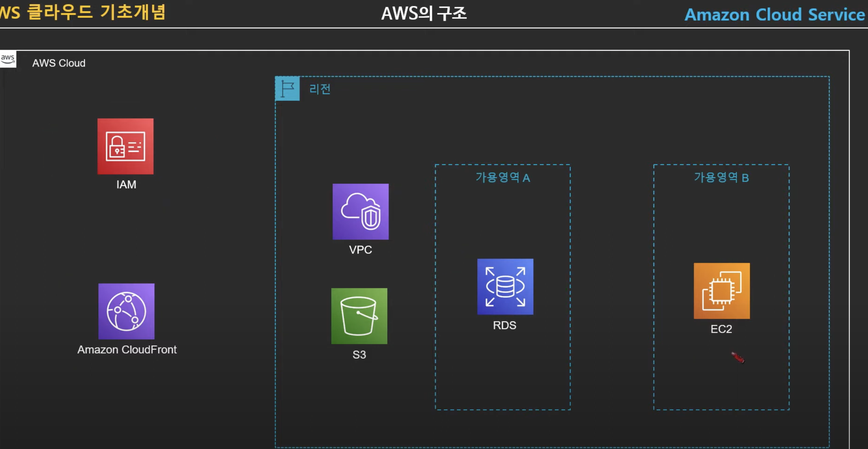Click the red laser pointer marker

[x=738, y=358]
